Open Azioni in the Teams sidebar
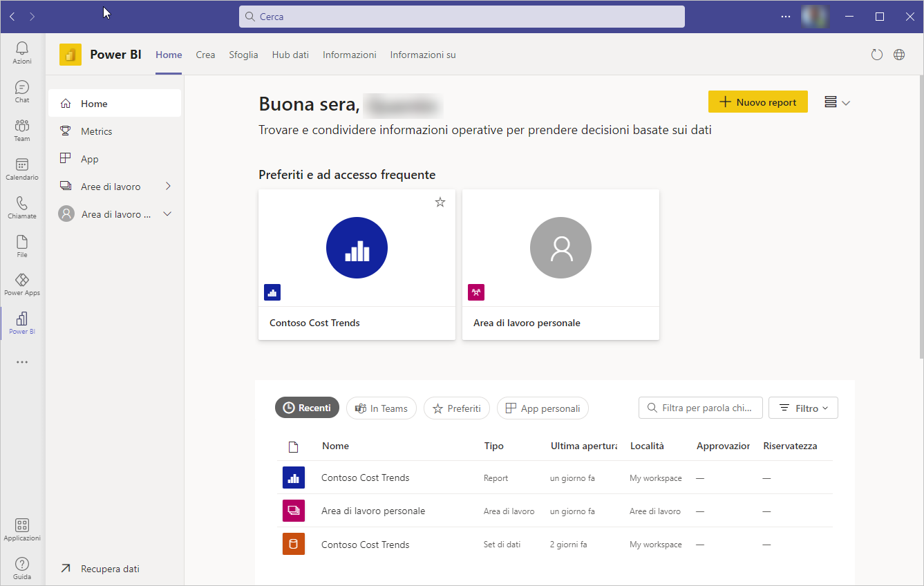 [x=22, y=53]
